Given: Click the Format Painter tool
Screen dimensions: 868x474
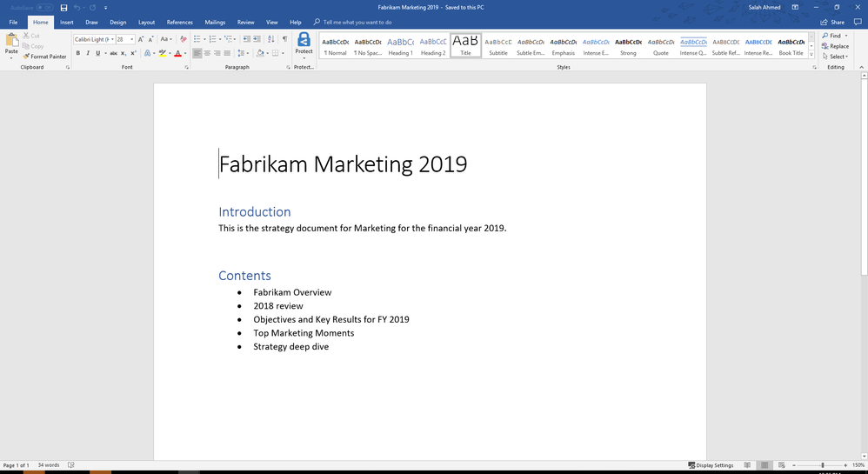Looking at the screenshot, I should (x=44, y=57).
